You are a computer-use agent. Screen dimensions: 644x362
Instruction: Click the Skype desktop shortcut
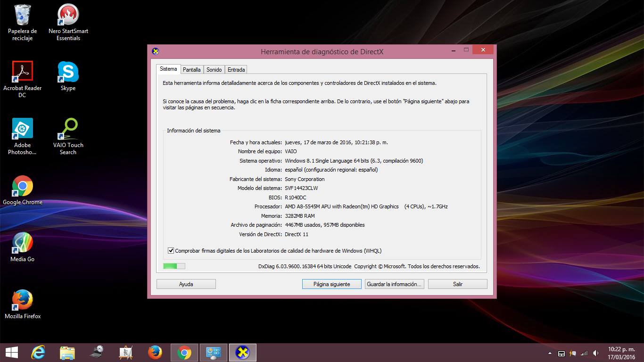pyautogui.click(x=68, y=76)
